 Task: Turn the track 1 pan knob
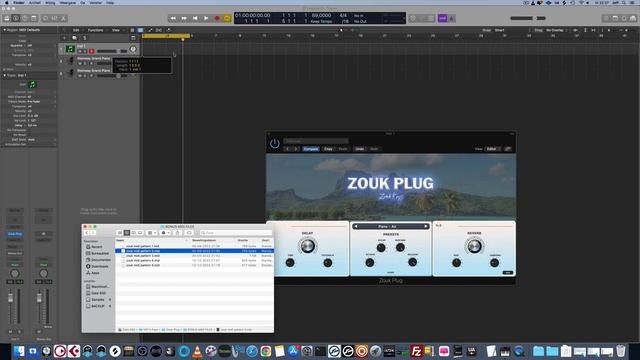[x=133, y=49]
